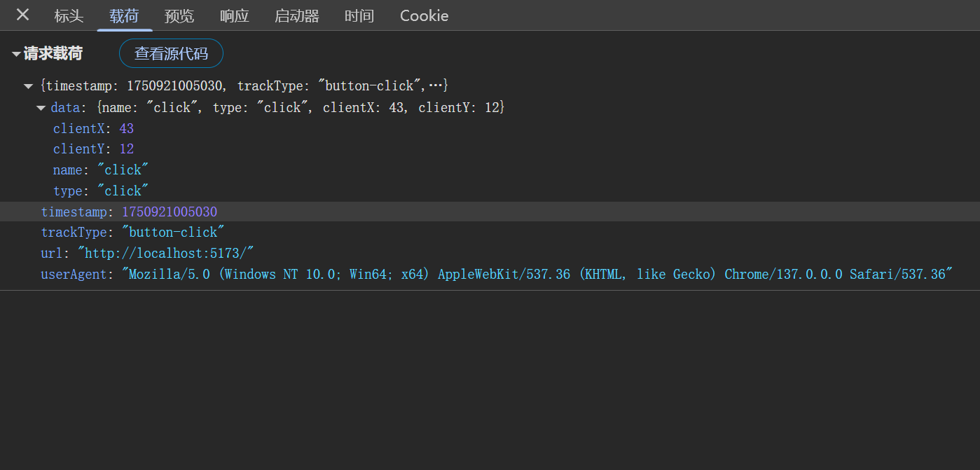The height and width of the screenshot is (470, 980).
Task: Select the clientX property row
Action: click(93, 129)
